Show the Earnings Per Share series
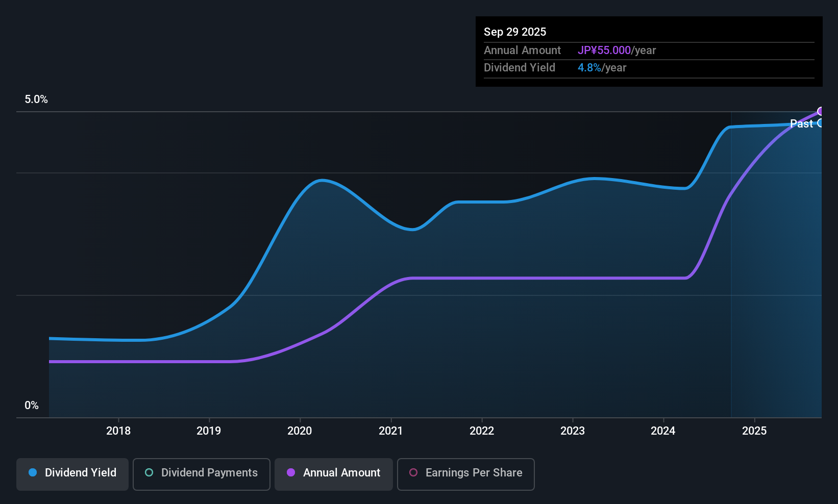The width and height of the screenshot is (838, 504). [465, 474]
